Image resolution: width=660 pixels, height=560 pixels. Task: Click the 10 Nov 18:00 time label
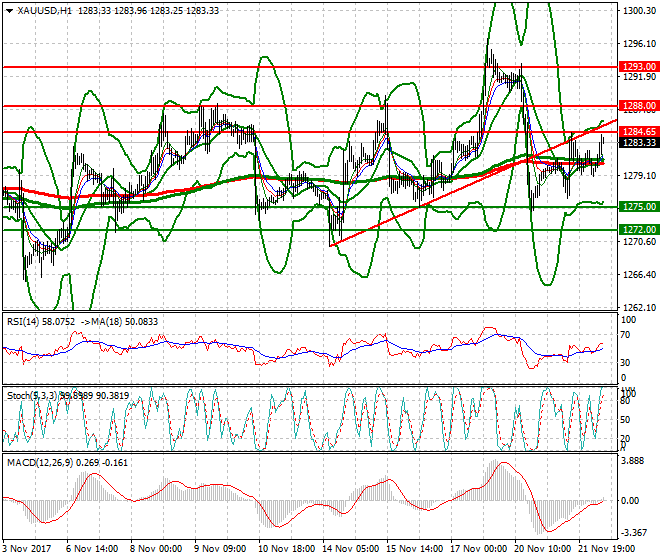tap(287, 550)
